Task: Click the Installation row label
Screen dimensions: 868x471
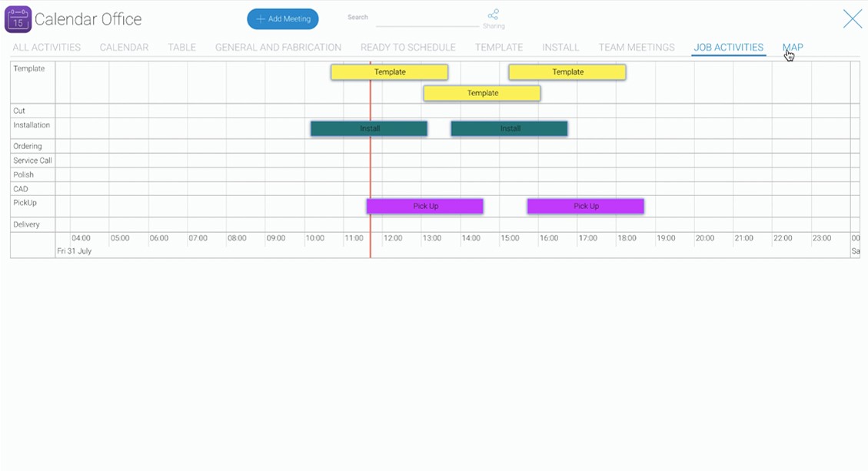Action: [x=32, y=125]
